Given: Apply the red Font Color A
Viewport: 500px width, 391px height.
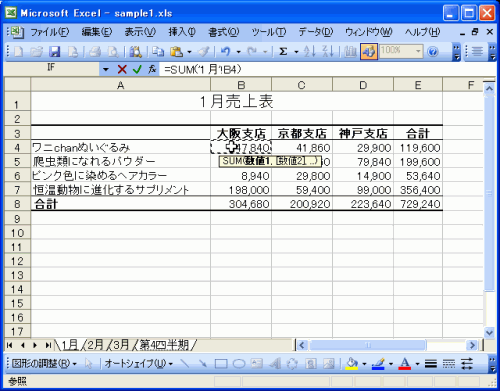Looking at the screenshot, I should click(x=405, y=364).
